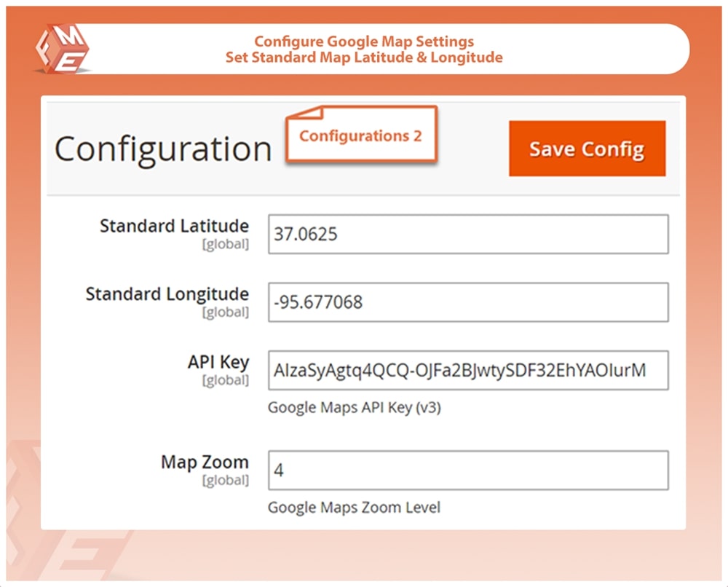This screenshot has width=728, height=587.
Task: Click the FME cube logo icon
Action: click(62, 48)
